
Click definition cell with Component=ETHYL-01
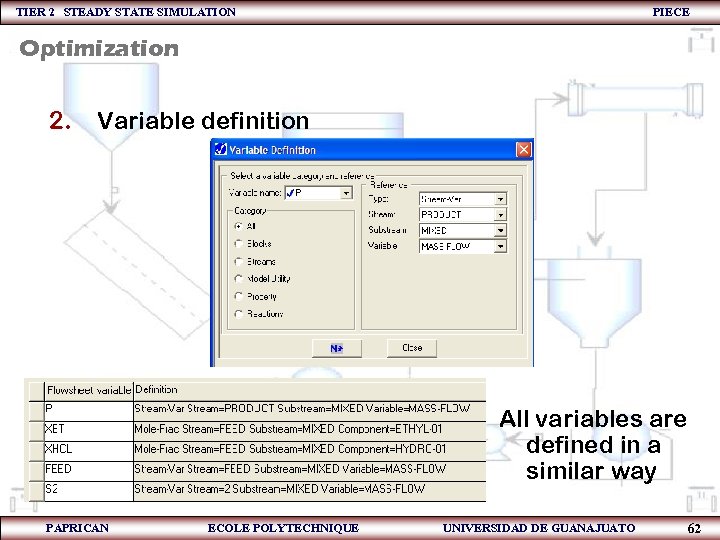[x=309, y=431]
